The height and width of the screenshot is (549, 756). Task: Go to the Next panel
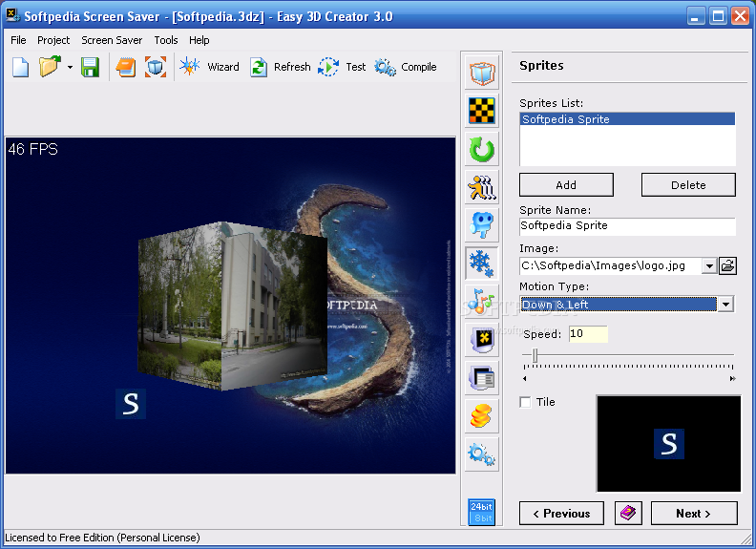coord(694,514)
